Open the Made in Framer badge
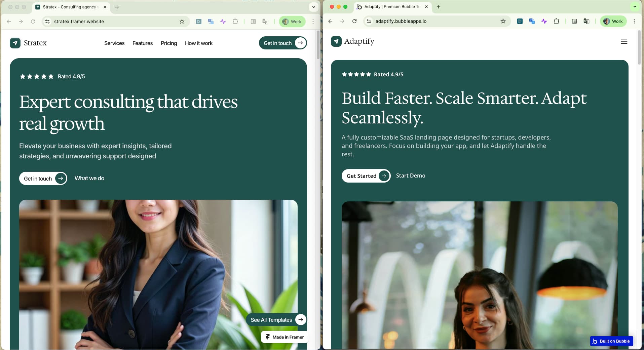Viewport: 644px width, 350px height. click(285, 337)
